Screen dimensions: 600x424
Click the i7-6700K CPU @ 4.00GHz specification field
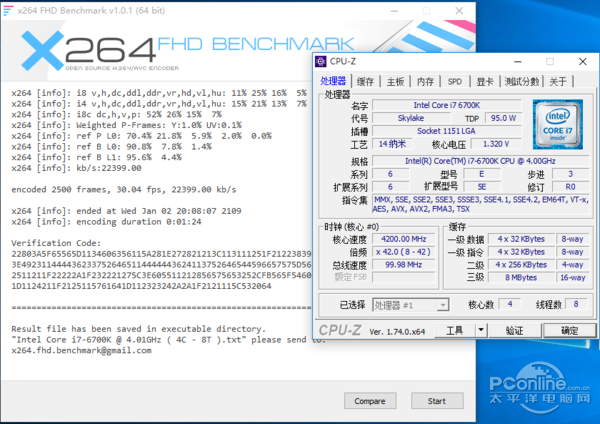pyautogui.click(x=480, y=161)
